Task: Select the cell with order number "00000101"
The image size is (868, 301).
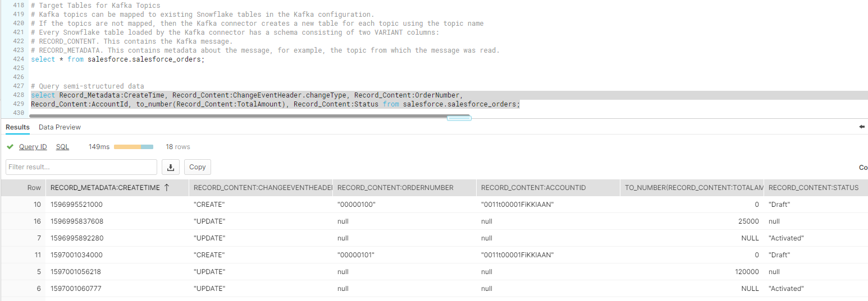Action: (356, 255)
